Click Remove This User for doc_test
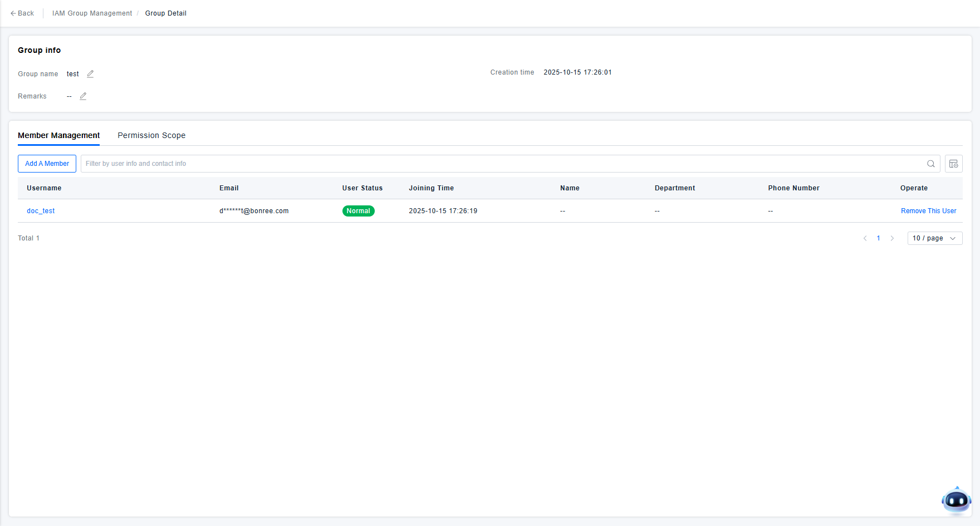 tap(928, 211)
